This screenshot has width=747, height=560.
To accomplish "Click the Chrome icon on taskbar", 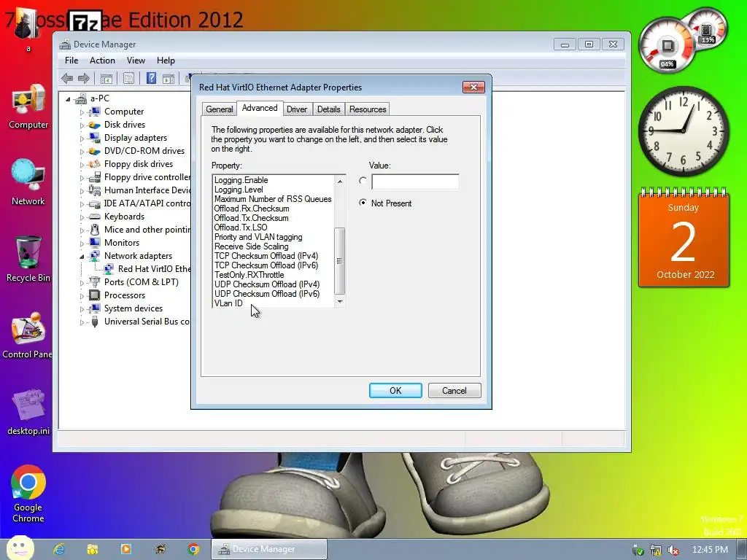I will pos(193,549).
